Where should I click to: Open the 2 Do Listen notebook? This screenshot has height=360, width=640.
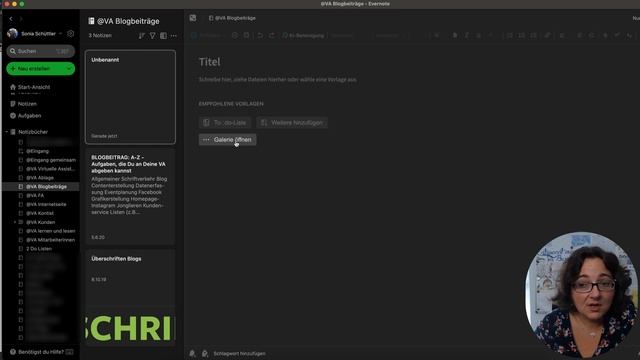pyautogui.click(x=39, y=249)
